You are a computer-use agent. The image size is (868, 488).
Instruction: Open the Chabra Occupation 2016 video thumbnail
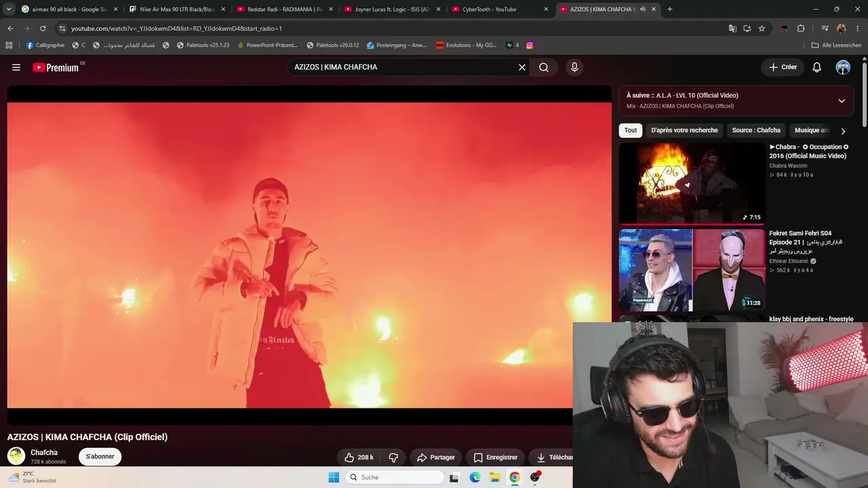click(692, 183)
